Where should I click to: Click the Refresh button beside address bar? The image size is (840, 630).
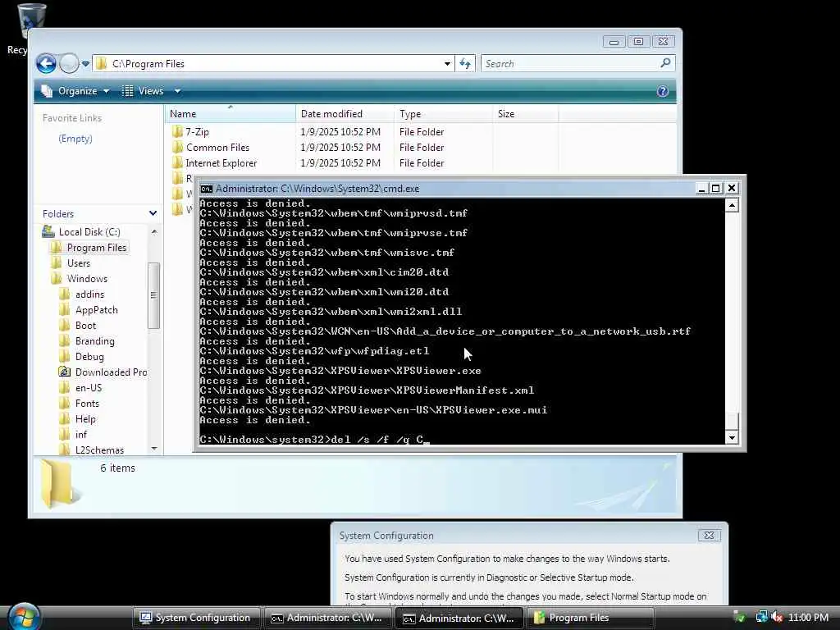[465, 64]
